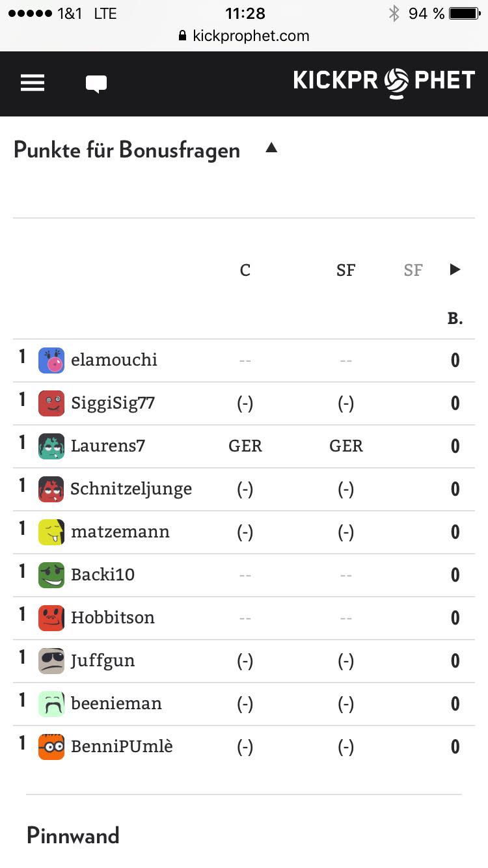Collapse the Punkte für Bonusfragen section
This screenshot has width=488, height=868.
coord(271,148)
